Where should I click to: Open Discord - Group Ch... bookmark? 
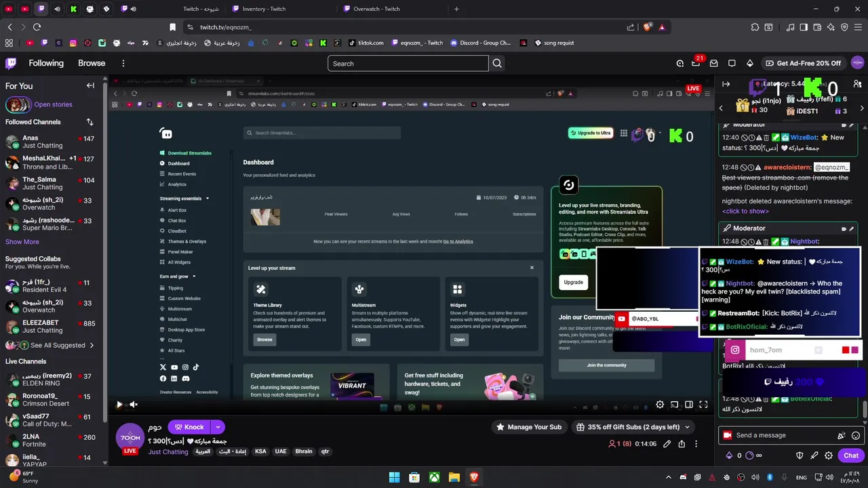[481, 43]
